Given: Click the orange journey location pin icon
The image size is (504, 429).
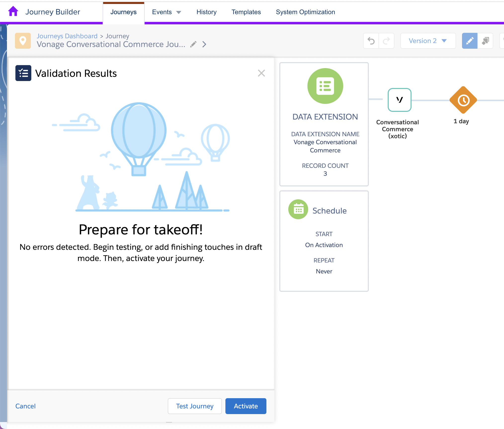Looking at the screenshot, I should 23,41.
